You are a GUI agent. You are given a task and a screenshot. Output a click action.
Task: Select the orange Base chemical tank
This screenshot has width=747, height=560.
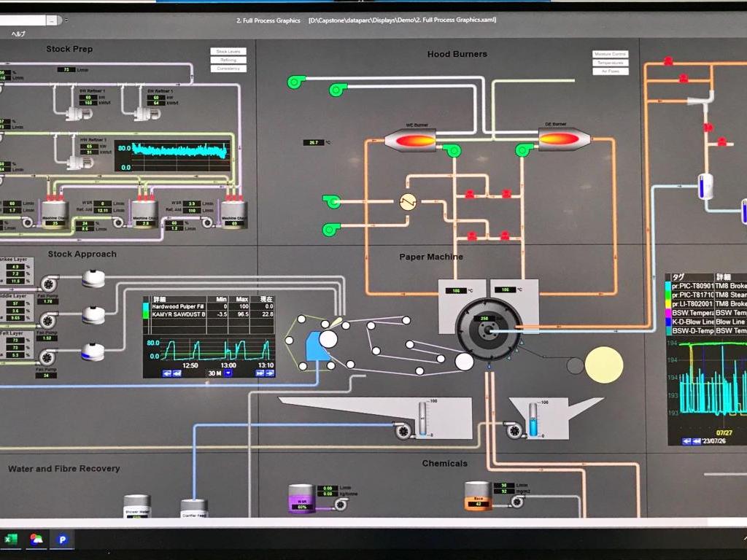tap(479, 496)
